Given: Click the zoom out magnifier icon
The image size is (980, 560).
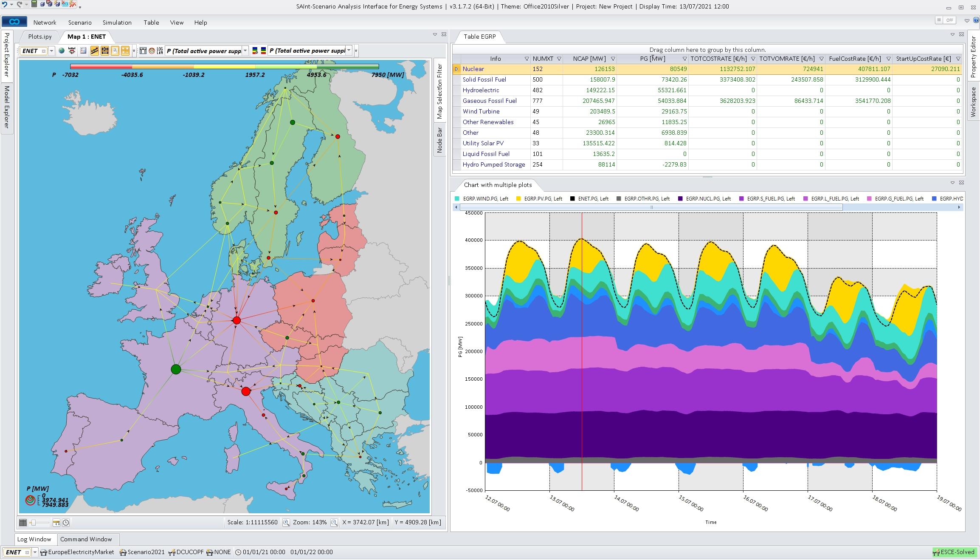Looking at the screenshot, I should click(334, 523).
